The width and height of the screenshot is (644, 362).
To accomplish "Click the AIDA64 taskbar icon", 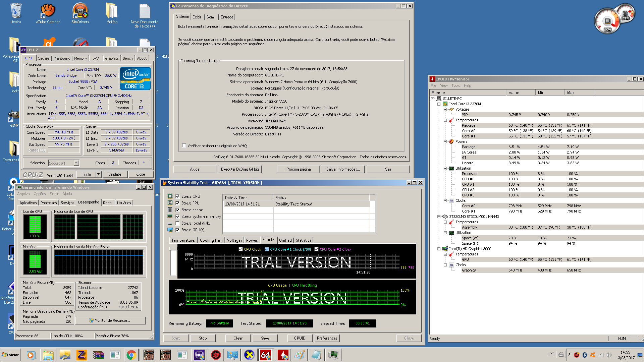I will [266, 355].
